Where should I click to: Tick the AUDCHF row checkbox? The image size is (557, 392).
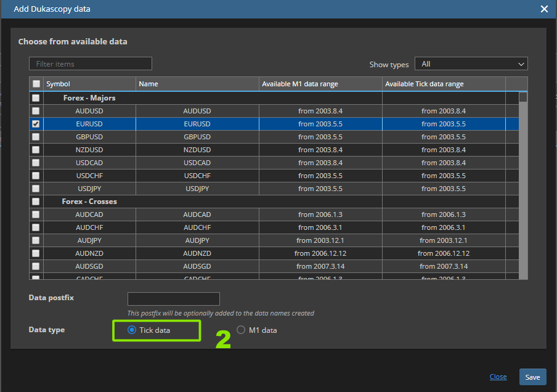click(36, 227)
